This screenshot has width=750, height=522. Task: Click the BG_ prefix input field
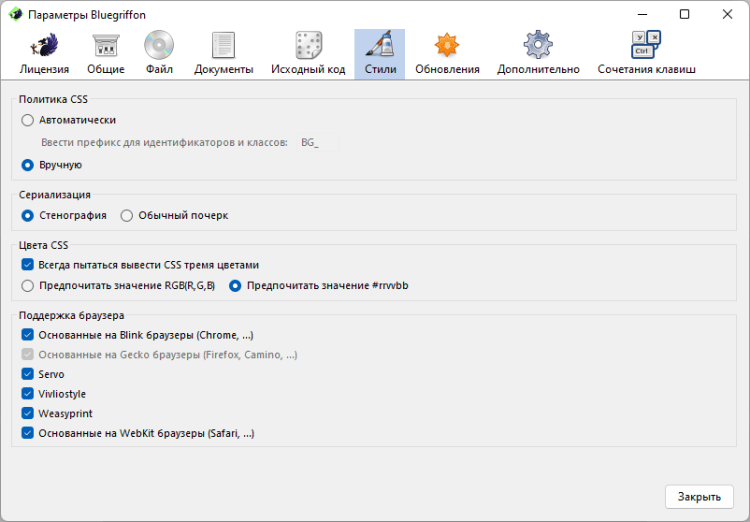pyautogui.click(x=318, y=143)
